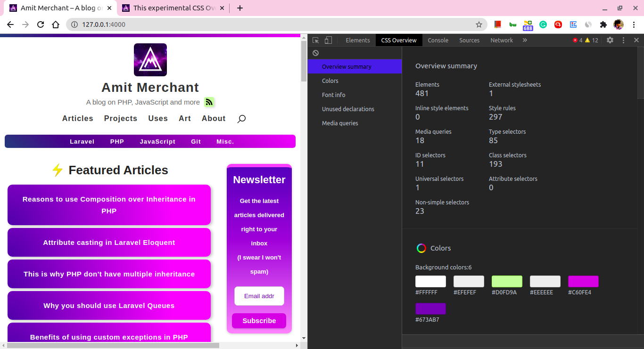
Task: Activate DevTools inspect element picker
Action: pos(316,41)
